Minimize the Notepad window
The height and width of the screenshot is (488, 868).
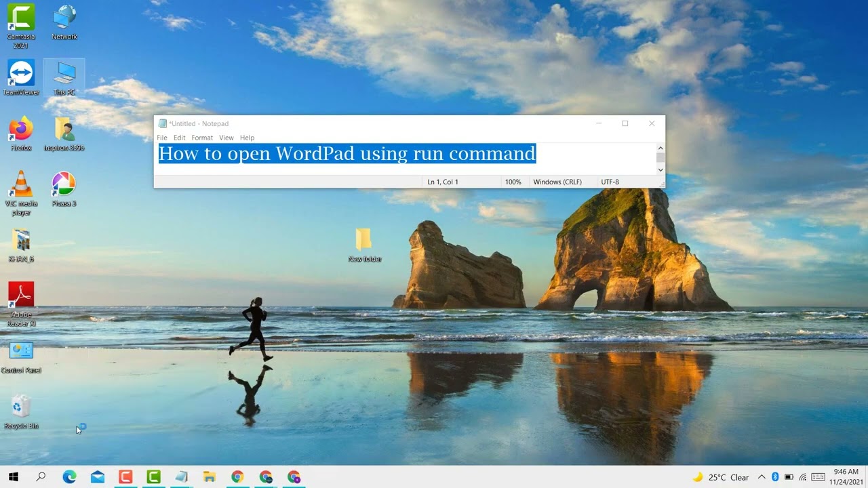click(599, 123)
